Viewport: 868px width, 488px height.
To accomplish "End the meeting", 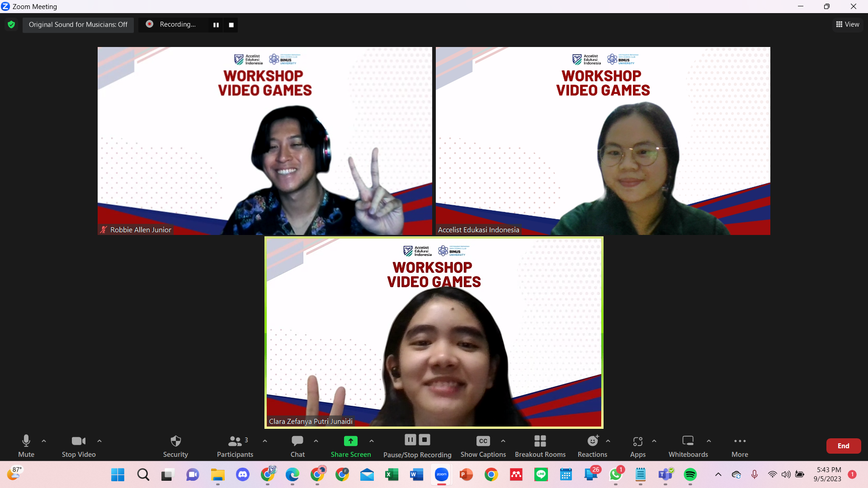I will [x=843, y=446].
